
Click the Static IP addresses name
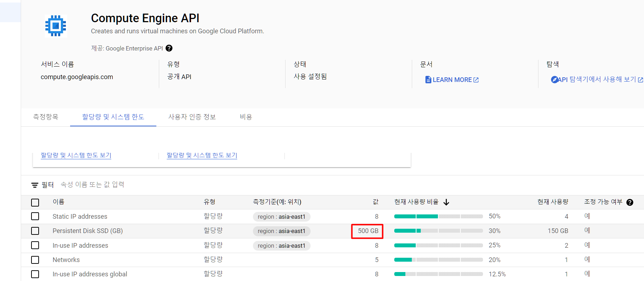click(x=80, y=217)
